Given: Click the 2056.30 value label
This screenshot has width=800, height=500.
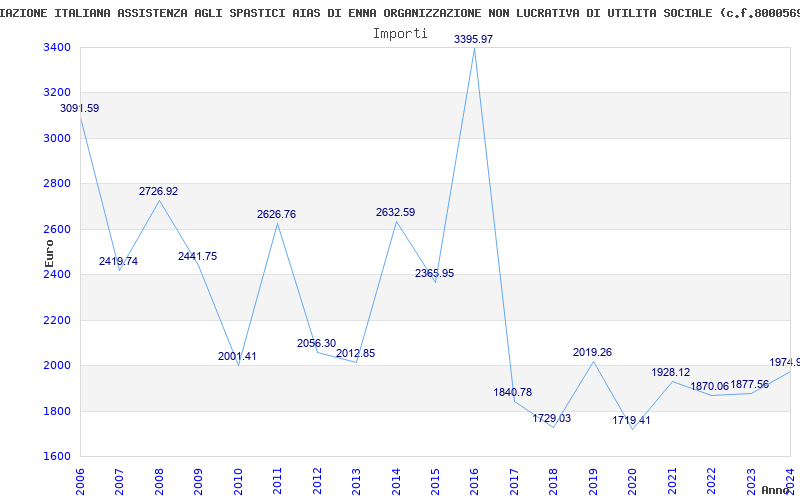Looking at the screenshot, I should coord(316,343).
